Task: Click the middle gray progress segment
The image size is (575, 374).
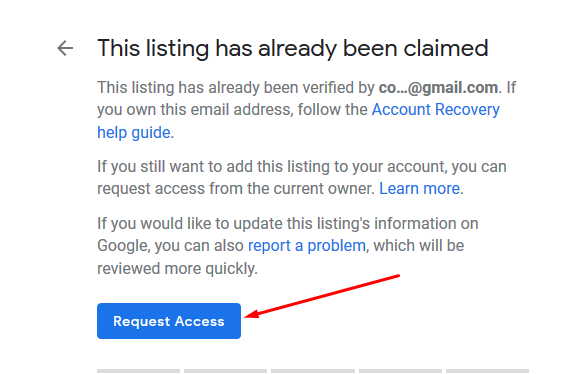Action: 313,371
